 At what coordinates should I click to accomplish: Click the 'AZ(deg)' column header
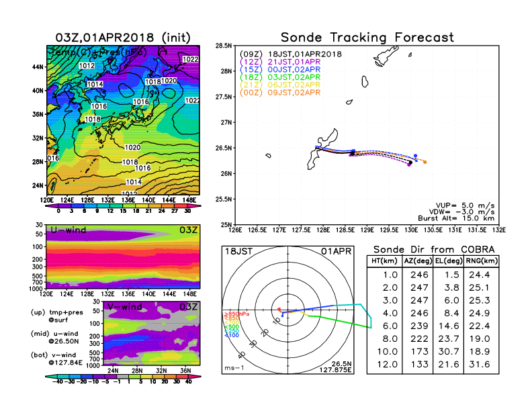click(418, 261)
